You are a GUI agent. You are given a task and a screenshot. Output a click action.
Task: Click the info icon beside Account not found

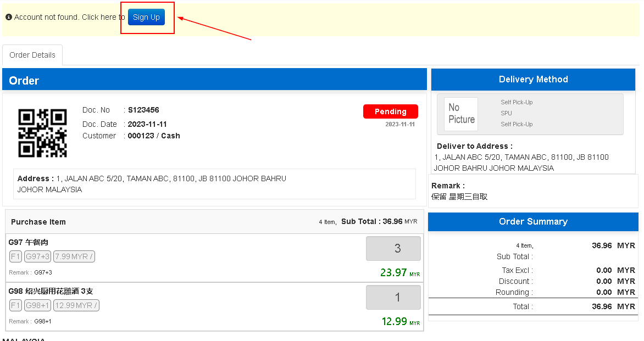pyautogui.click(x=9, y=17)
